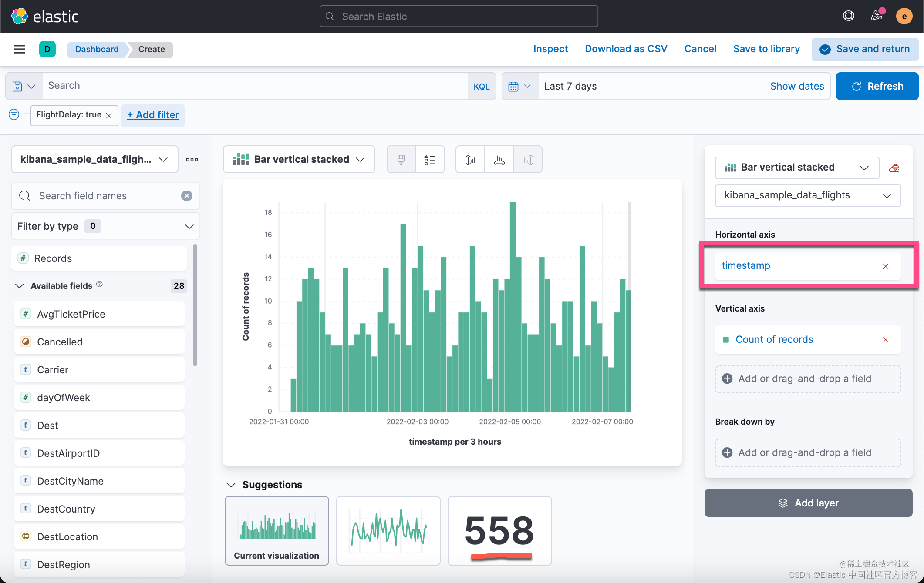The image size is (924, 583).
Task: Open the newsfeed party-popper icon
Action: tap(876, 16)
